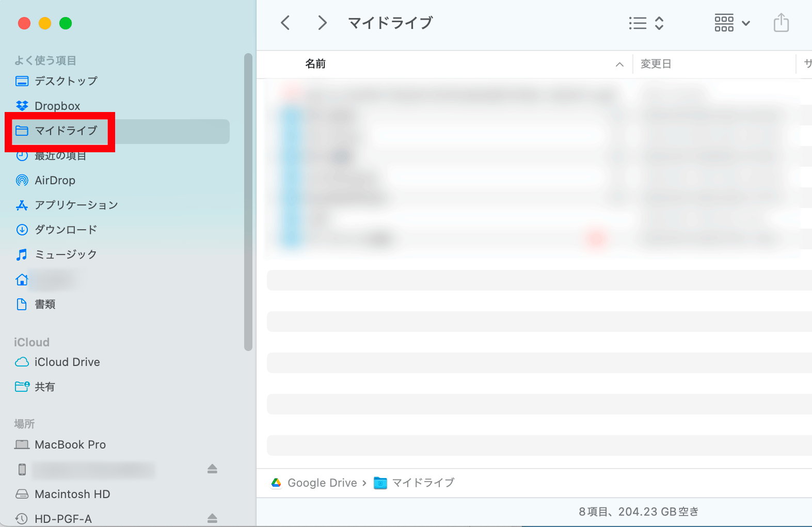Click the yellow minimize window button

[45, 23]
